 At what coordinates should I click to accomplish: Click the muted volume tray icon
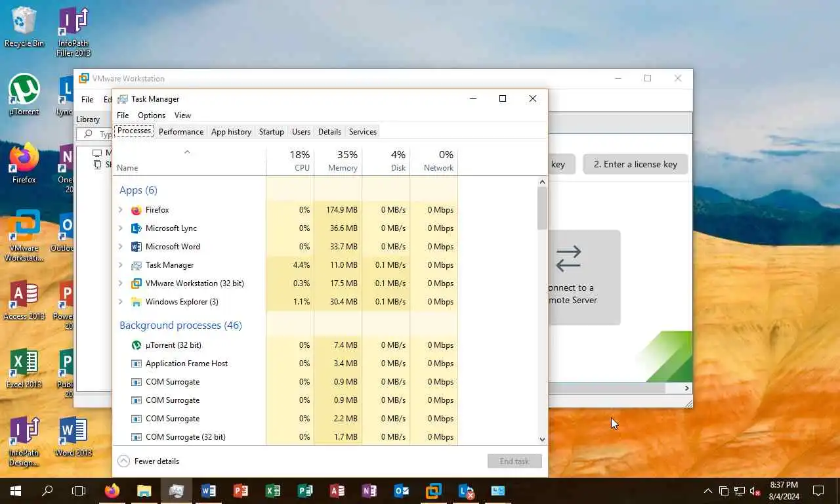(x=755, y=491)
